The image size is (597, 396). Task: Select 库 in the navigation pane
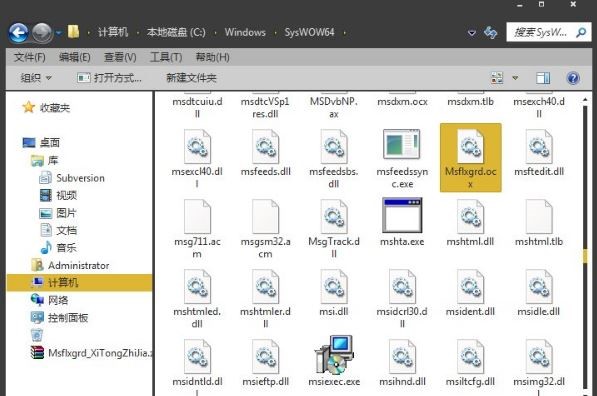coord(53,160)
